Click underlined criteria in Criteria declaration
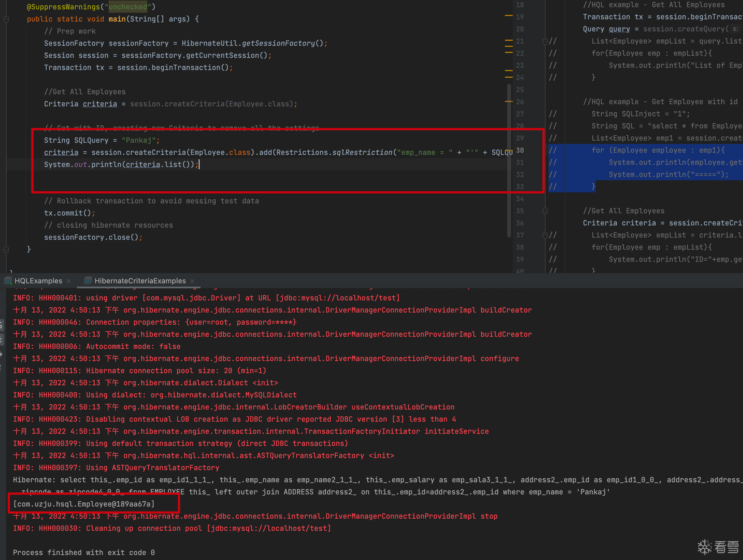Image resolution: width=743 pixels, height=560 pixels. coord(100,104)
